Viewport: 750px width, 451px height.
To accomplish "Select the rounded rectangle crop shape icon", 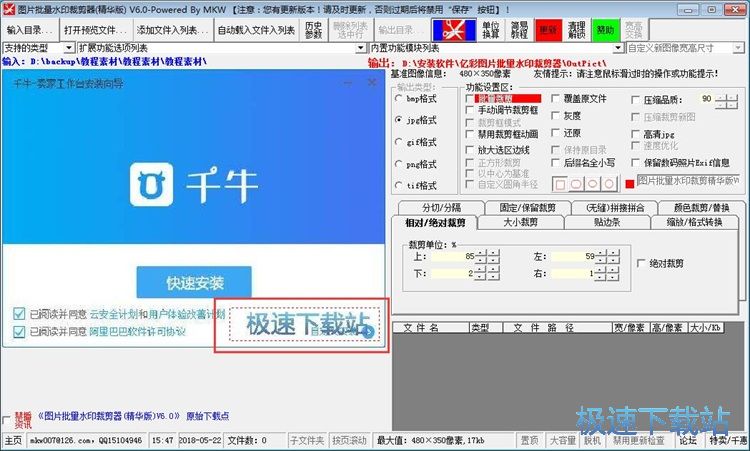I will (576, 184).
